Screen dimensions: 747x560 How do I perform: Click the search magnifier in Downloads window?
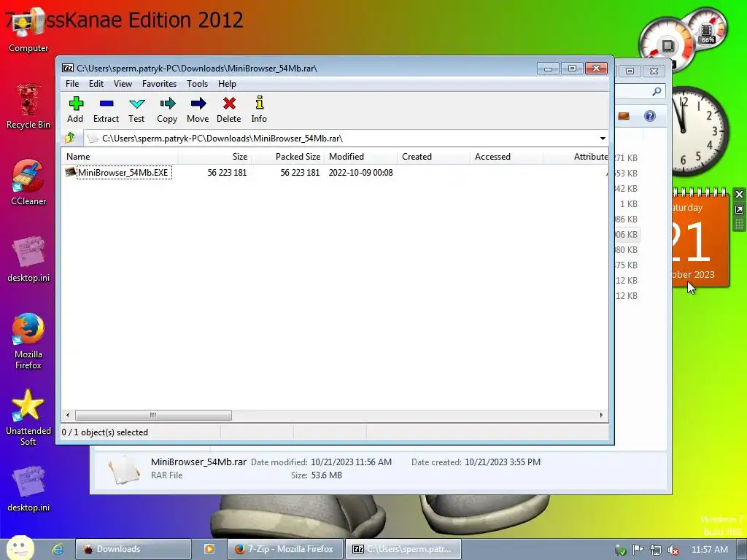[x=657, y=91]
